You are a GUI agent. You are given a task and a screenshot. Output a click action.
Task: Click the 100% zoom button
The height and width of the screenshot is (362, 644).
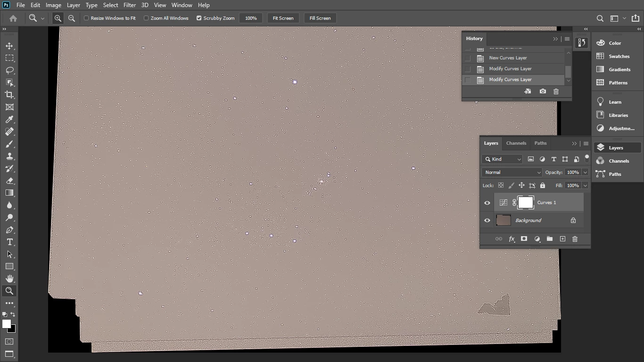[x=251, y=18]
